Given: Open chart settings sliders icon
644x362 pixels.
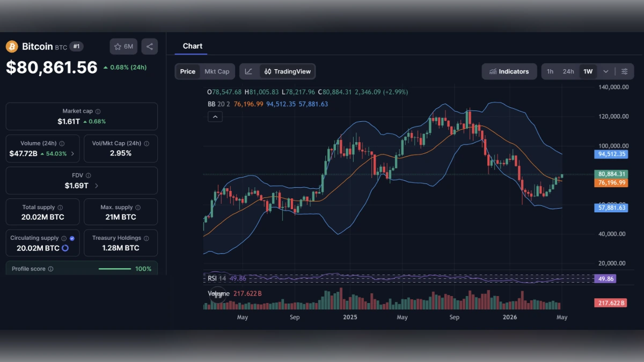Looking at the screenshot, I should click(x=625, y=71).
